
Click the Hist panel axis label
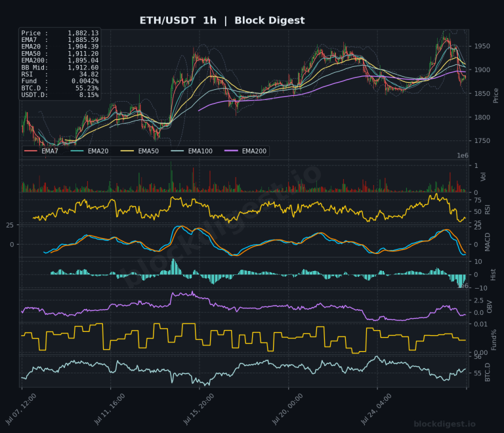click(493, 275)
